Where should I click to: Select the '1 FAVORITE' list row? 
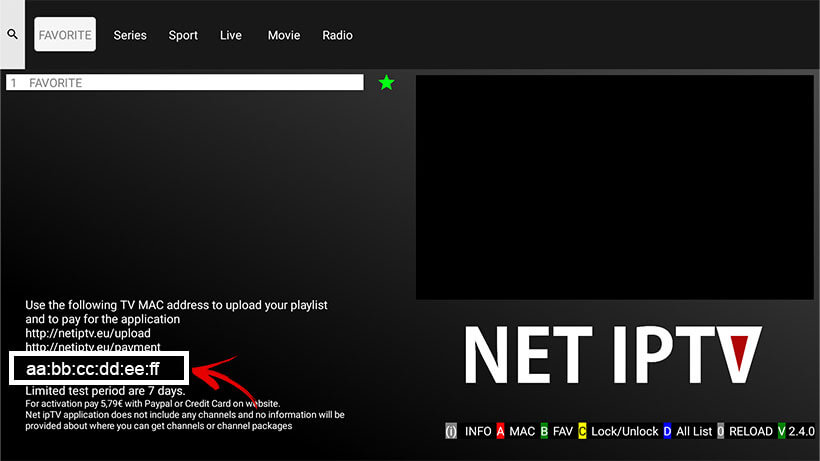click(185, 83)
